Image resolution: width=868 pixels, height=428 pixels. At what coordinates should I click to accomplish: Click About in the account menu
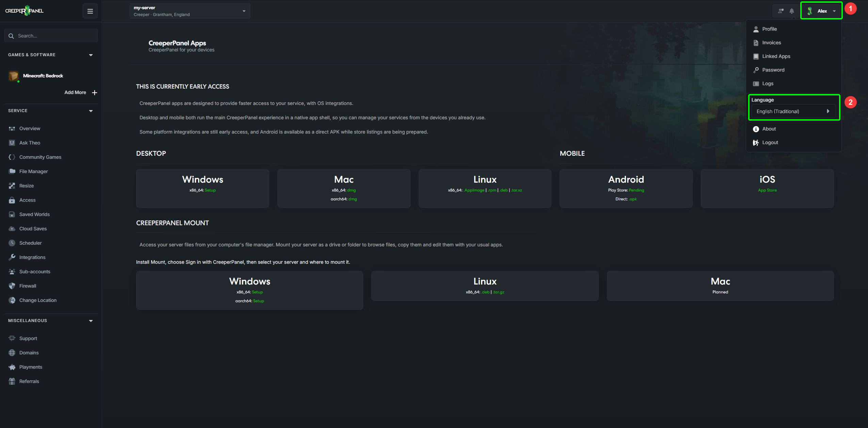tap(769, 129)
